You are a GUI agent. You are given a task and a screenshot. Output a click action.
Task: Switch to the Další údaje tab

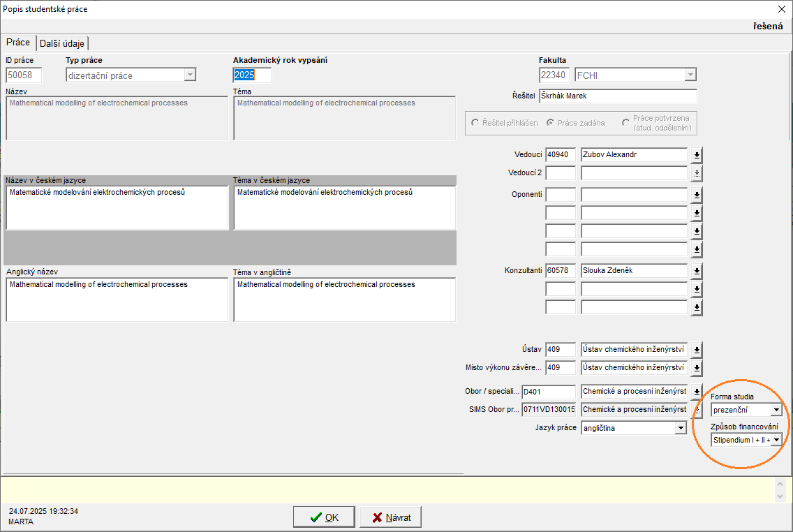(62, 43)
